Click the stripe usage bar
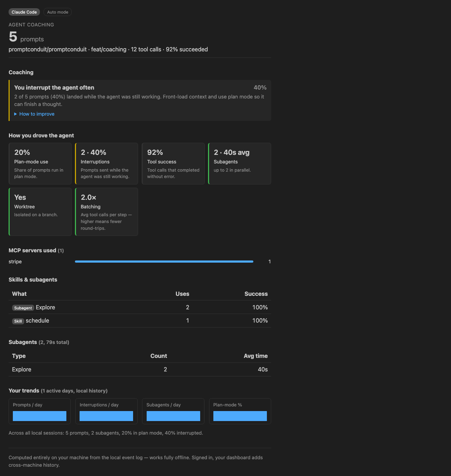 tap(164, 262)
